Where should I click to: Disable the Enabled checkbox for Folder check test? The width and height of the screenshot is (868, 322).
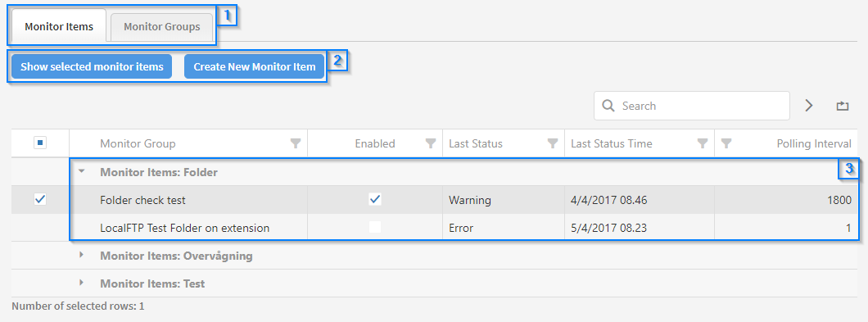pos(375,200)
